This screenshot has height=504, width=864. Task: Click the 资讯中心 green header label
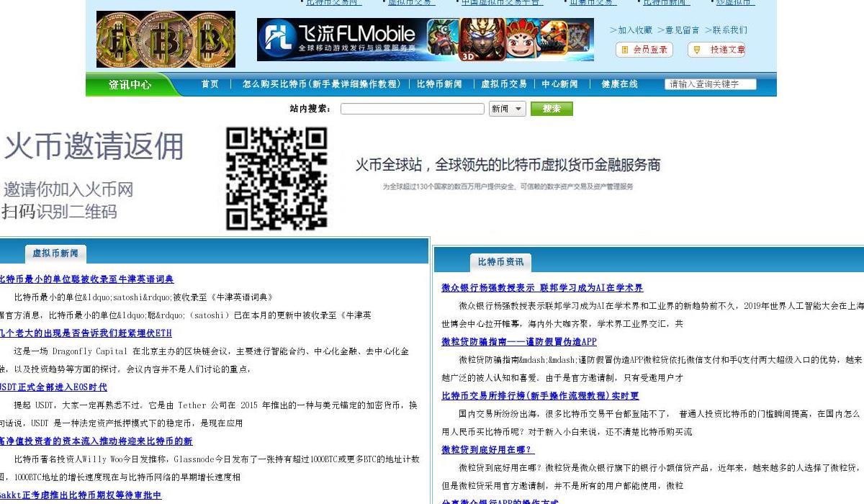130,84
